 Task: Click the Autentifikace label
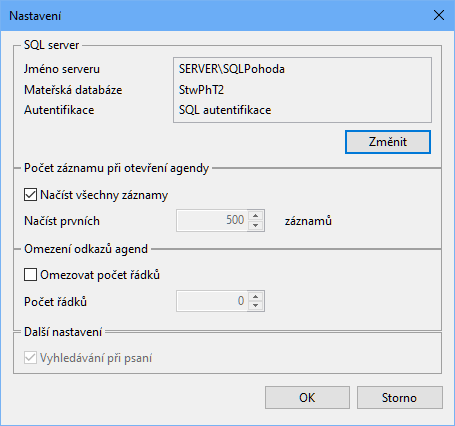click(59, 110)
